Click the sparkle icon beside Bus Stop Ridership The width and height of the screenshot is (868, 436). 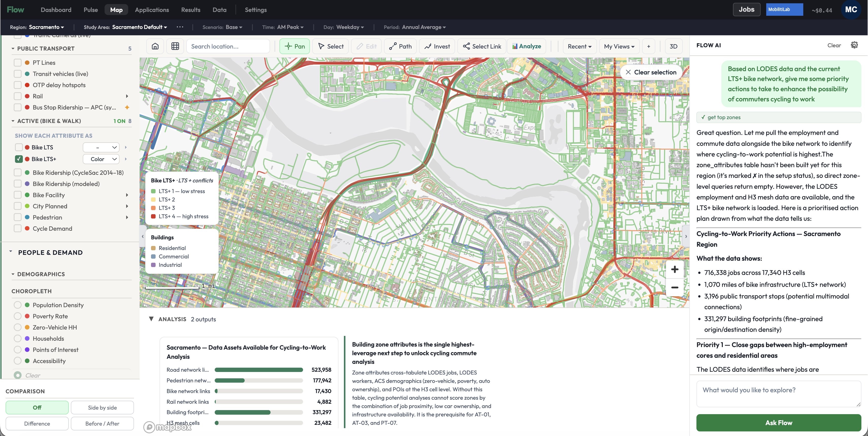pyautogui.click(x=127, y=107)
